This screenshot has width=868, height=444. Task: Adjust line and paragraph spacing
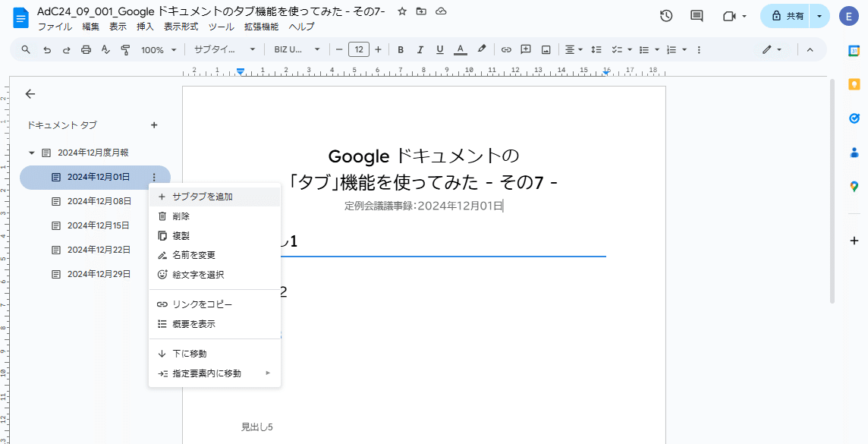[596, 50]
